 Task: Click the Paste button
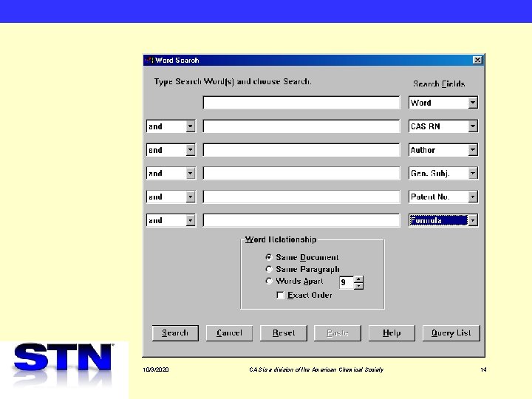point(338,332)
